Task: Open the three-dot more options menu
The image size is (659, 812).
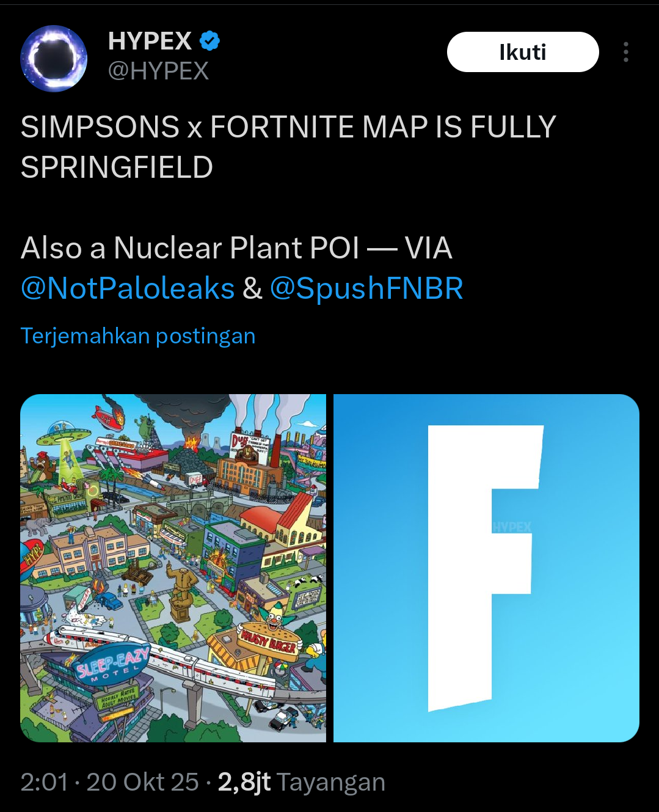Action: (625, 53)
